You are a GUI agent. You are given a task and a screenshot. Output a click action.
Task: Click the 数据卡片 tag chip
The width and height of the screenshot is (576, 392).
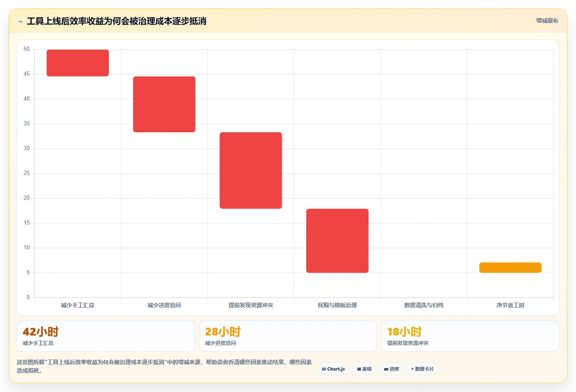click(422, 369)
